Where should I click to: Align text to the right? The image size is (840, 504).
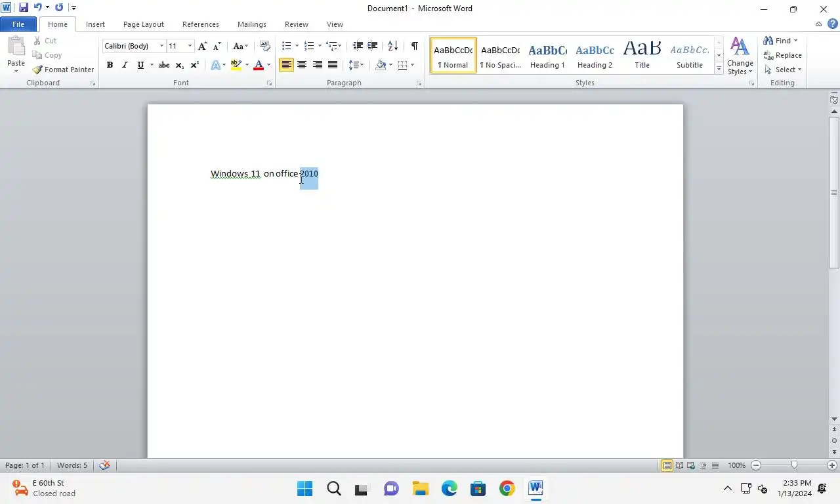tap(318, 65)
